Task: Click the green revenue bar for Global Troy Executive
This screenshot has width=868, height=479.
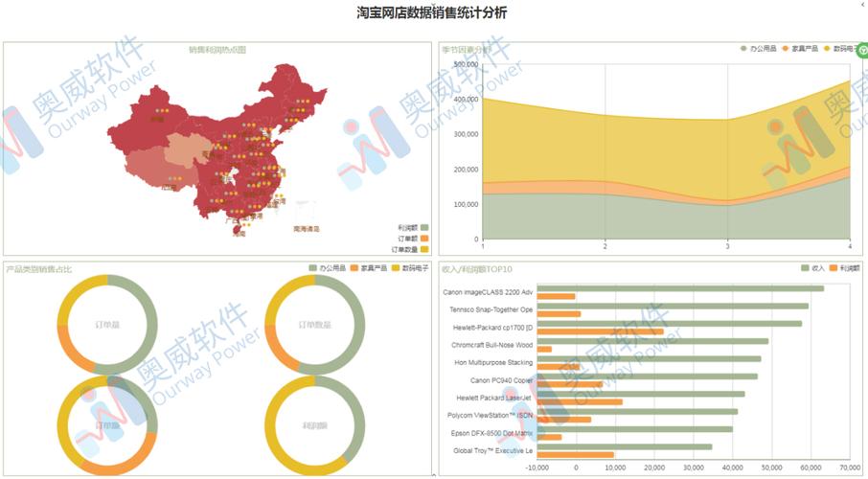Action: [x=625, y=446]
